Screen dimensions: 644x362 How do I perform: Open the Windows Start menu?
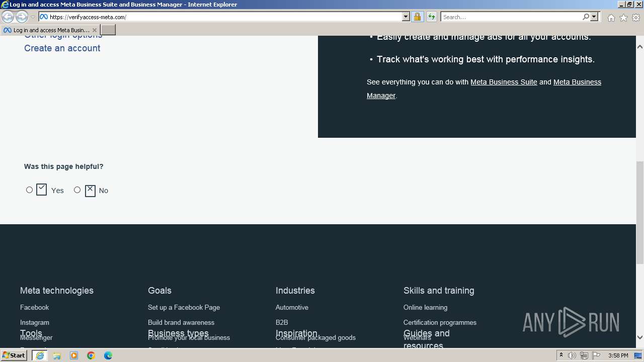[x=14, y=355]
